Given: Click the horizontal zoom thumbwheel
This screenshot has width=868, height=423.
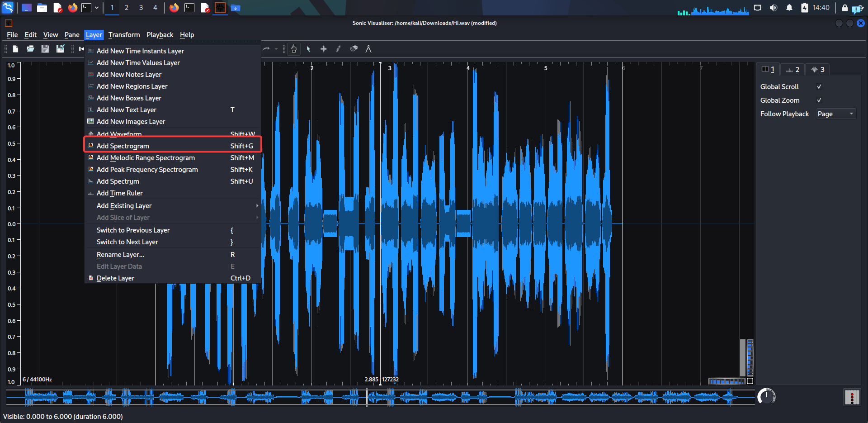Looking at the screenshot, I should (726, 381).
